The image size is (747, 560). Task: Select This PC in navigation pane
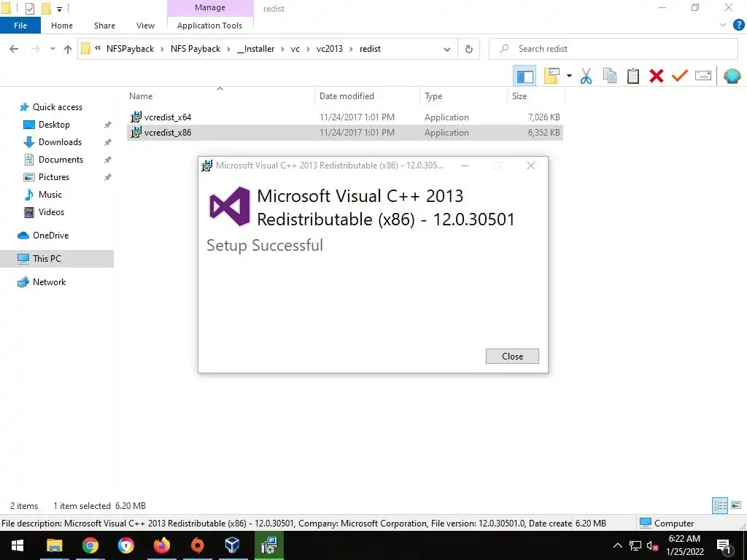tap(57, 259)
